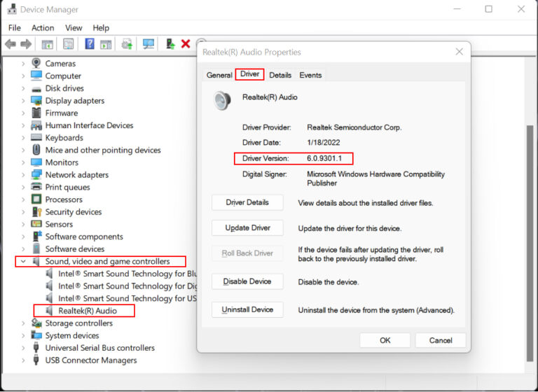
Task: Switch to the Details tab
Action: pyautogui.click(x=280, y=75)
